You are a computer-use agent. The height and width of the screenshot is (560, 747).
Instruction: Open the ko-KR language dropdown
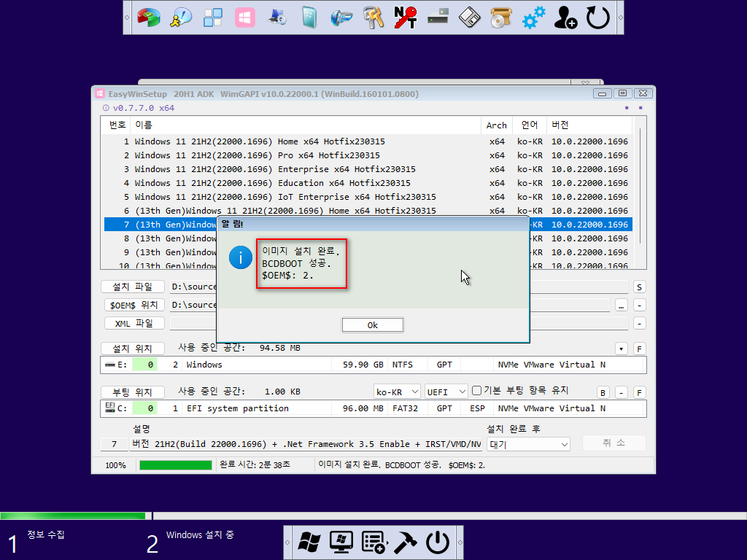coord(397,392)
